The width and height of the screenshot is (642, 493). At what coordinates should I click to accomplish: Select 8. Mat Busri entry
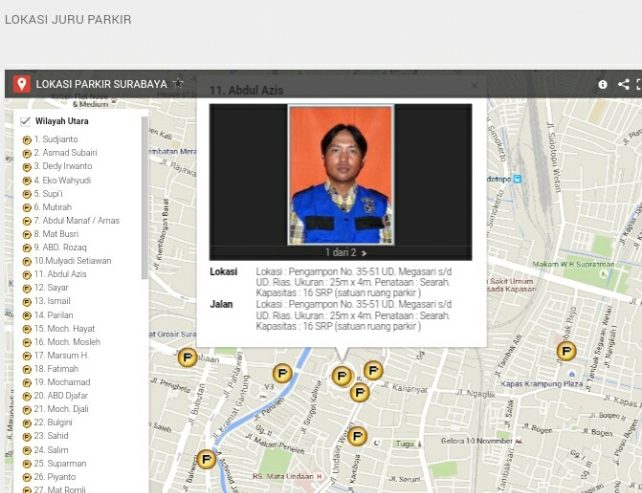pos(57,234)
